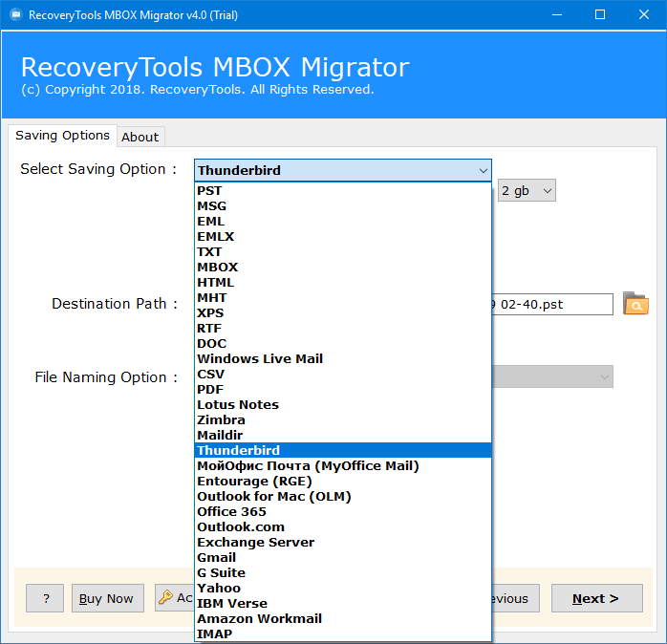Select EML in the dropdown list
667x644 pixels.
343,221
